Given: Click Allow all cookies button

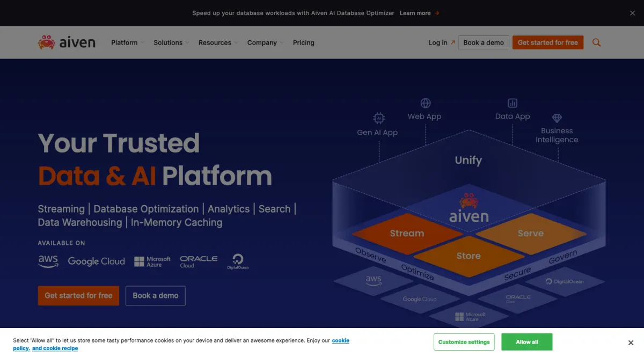Looking at the screenshot, I should [x=527, y=342].
